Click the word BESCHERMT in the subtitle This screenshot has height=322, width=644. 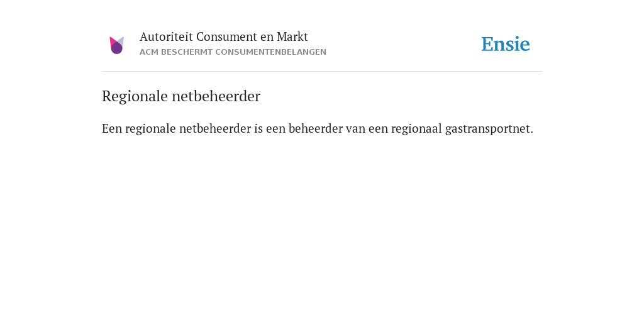coord(187,52)
